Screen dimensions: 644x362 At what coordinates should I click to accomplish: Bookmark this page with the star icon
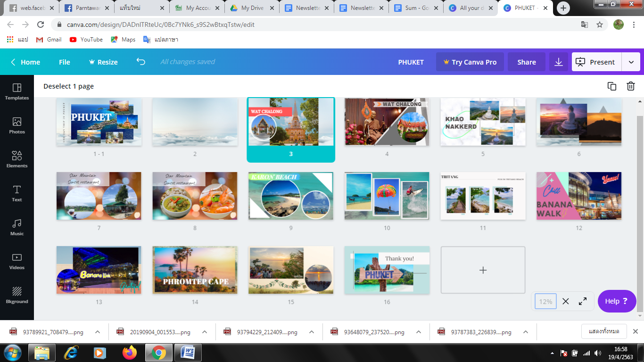[x=600, y=25]
